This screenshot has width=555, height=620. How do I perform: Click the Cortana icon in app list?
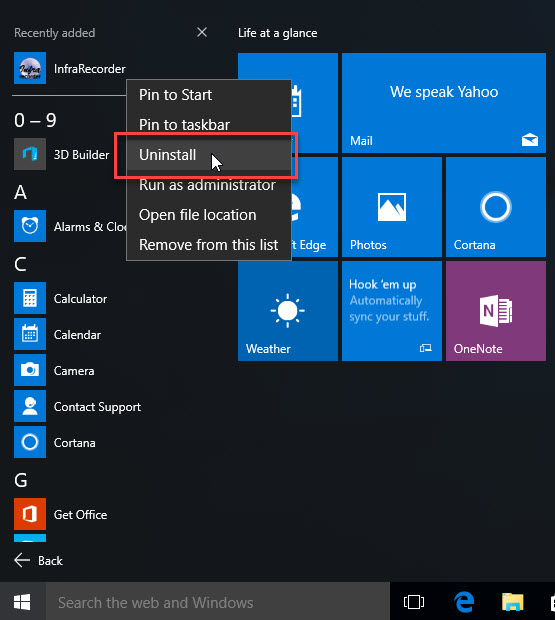coord(30,442)
